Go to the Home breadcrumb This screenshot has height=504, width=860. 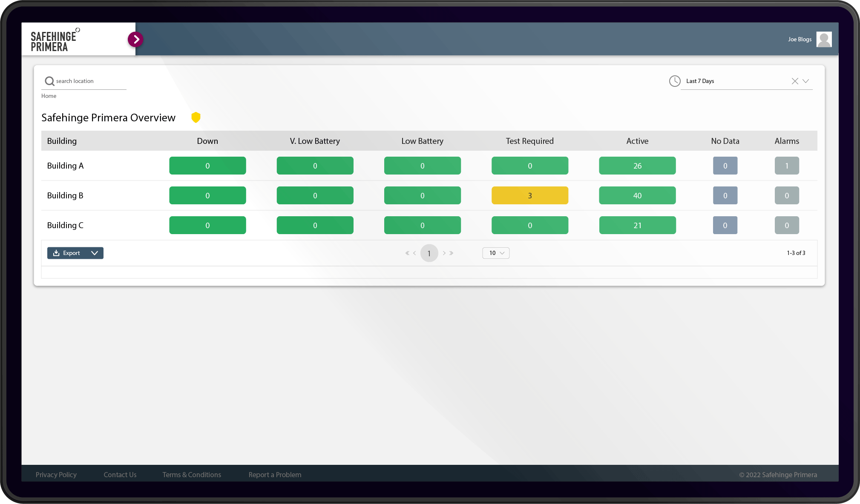click(49, 96)
